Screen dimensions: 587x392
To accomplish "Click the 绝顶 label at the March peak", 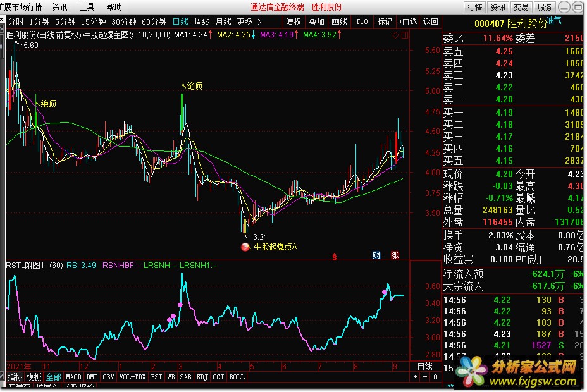I will coord(194,87).
